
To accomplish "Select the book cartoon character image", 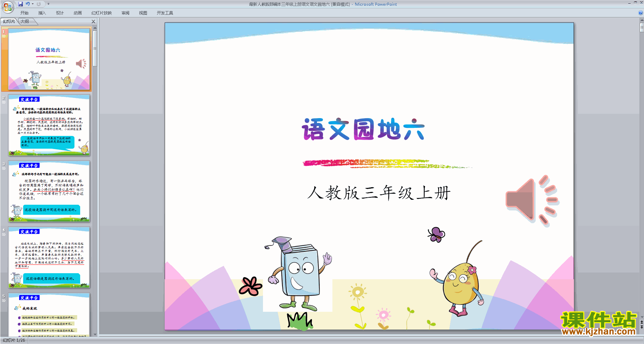I will tap(298, 274).
